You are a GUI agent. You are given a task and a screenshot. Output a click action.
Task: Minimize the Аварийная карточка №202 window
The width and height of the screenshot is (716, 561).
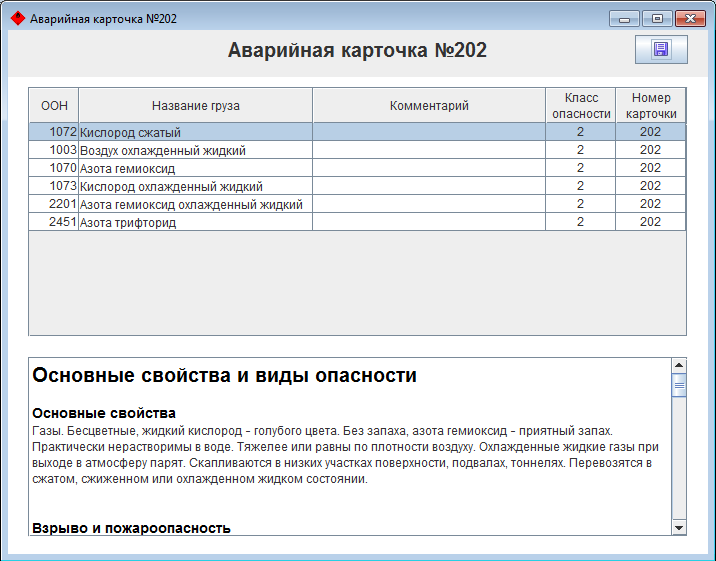click(625, 19)
